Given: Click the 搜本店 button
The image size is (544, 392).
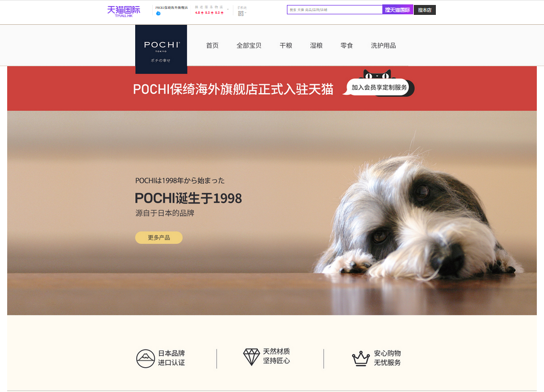Looking at the screenshot, I should point(425,10).
